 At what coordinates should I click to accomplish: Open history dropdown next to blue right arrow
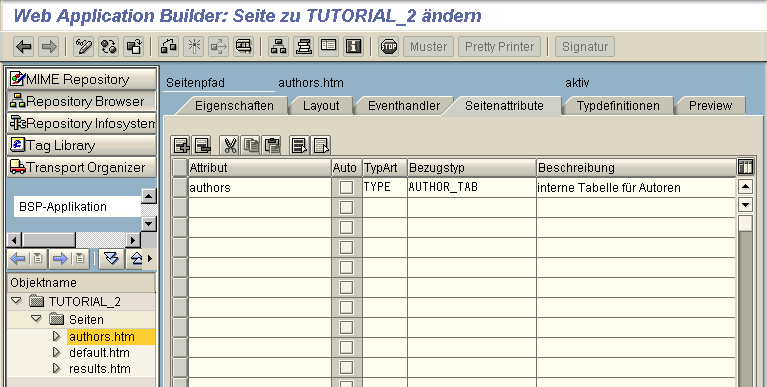[x=80, y=258]
